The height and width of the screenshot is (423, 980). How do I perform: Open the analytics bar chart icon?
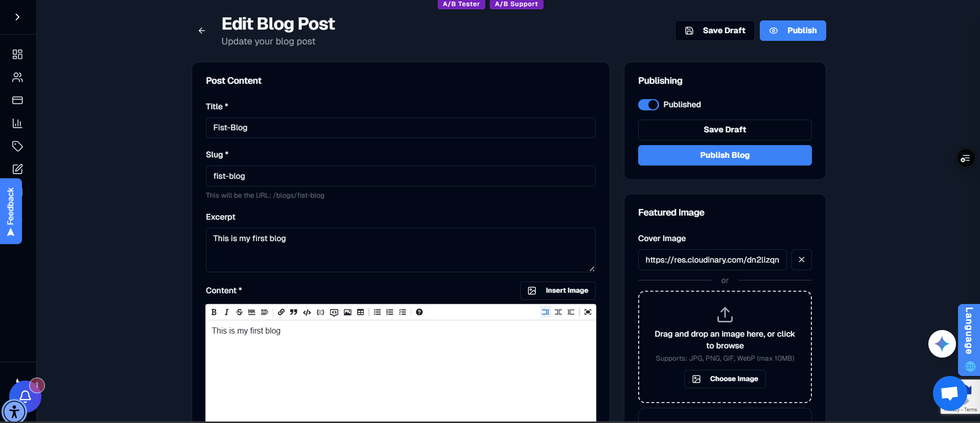[x=17, y=123]
